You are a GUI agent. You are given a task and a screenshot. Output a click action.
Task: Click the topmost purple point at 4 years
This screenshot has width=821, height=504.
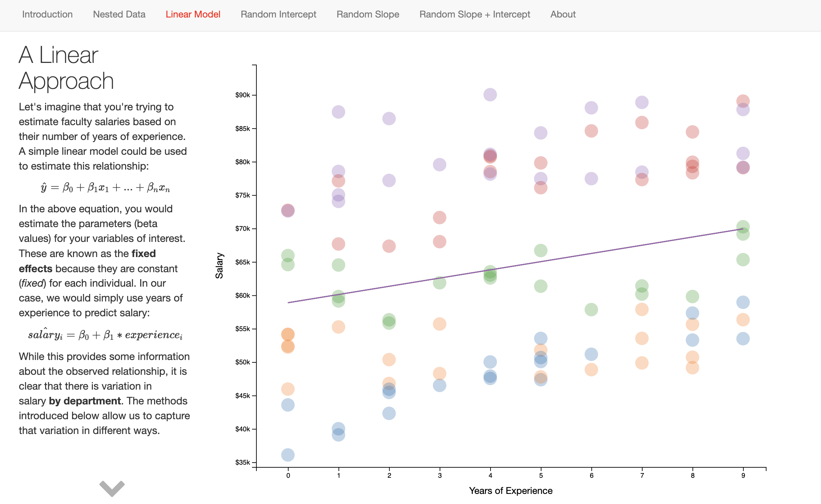point(490,95)
